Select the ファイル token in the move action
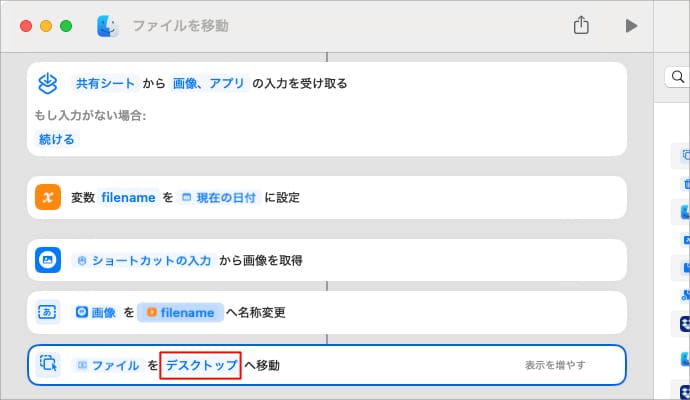Screen dimensions: 690x400 pos(108,365)
